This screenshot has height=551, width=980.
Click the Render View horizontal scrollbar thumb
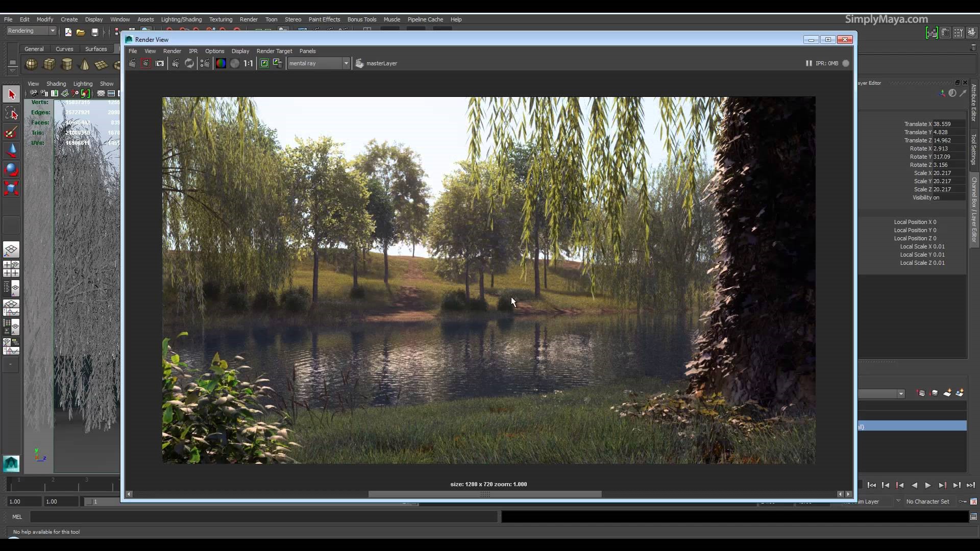click(x=484, y=494)
